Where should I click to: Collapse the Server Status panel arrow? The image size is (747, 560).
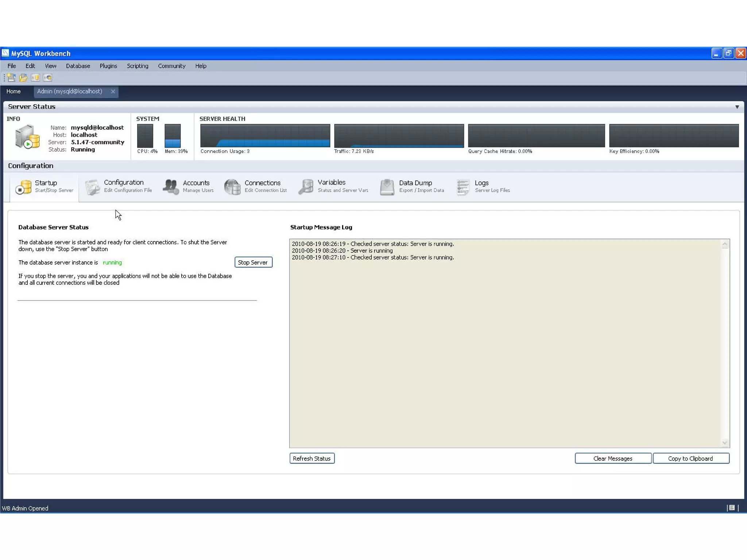click(737, 107)
